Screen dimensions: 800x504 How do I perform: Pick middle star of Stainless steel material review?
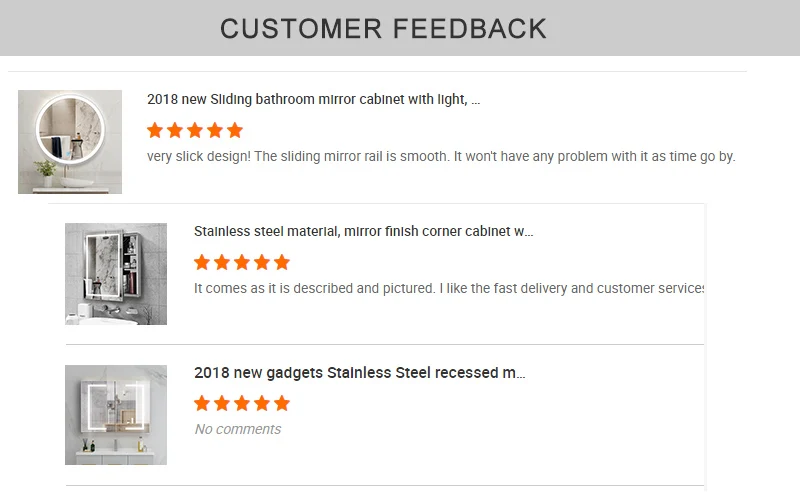tap(242, 262)
